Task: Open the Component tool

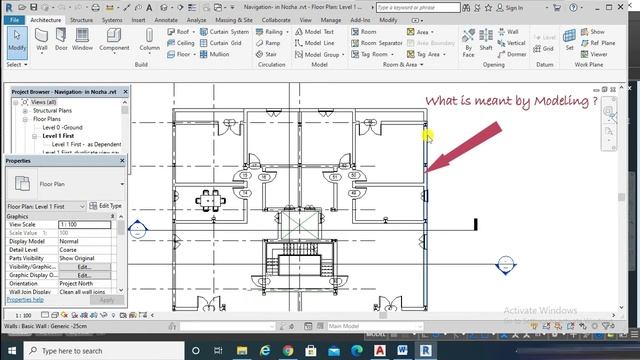Action: pyautogui.click(x=114, y=40)
